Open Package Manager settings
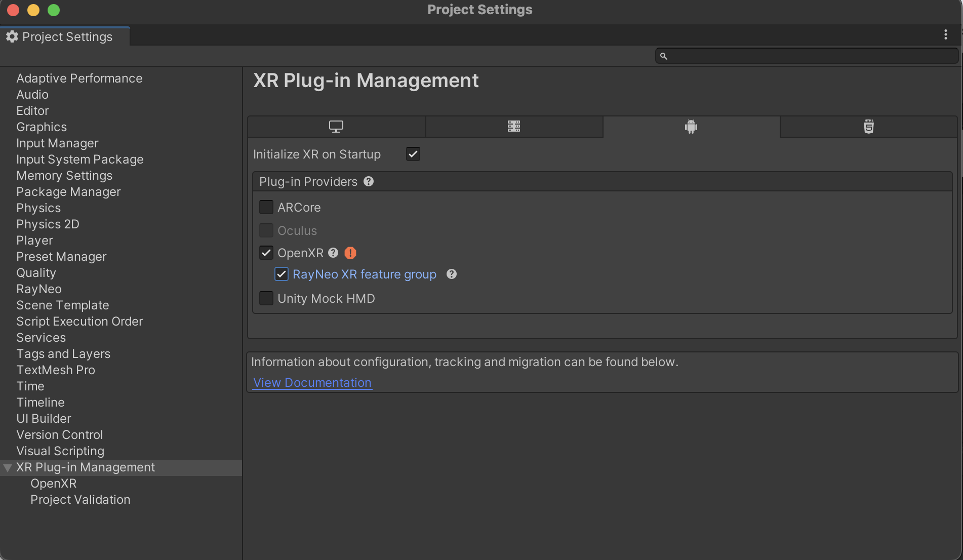The height and width of the screenshot is (560, 963). (68, 192)
